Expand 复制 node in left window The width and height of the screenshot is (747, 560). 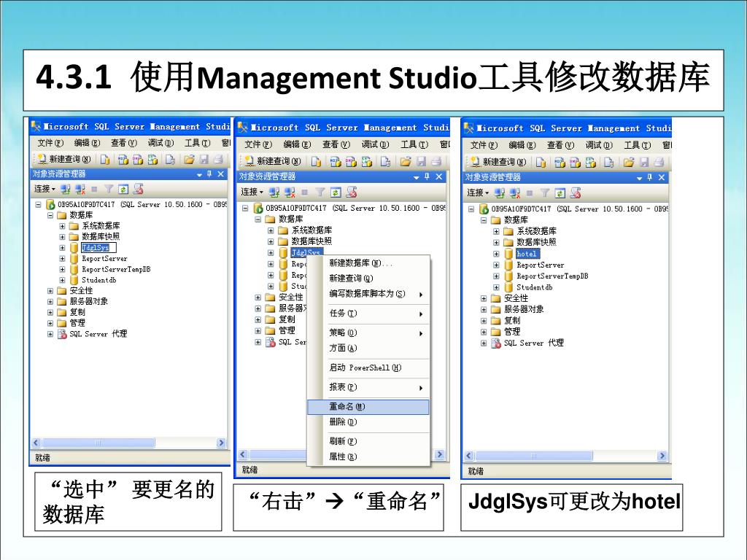[50, 312]
